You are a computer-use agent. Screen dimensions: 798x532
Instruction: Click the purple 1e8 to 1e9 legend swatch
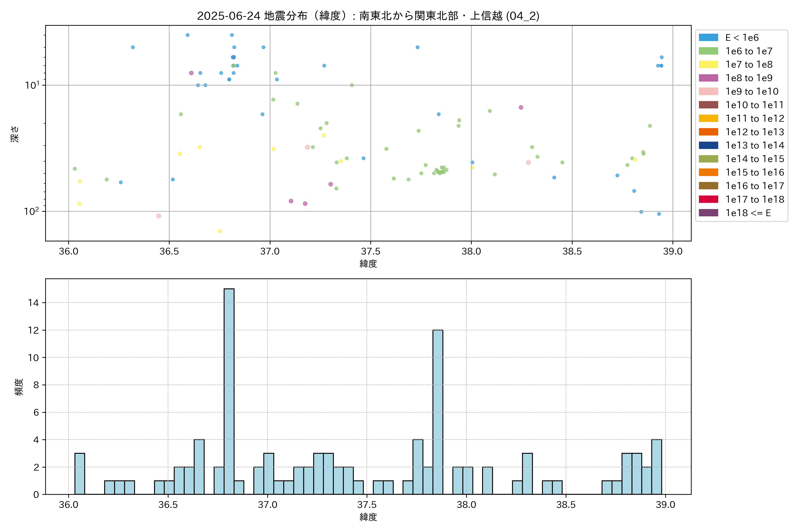coord(708,78)
